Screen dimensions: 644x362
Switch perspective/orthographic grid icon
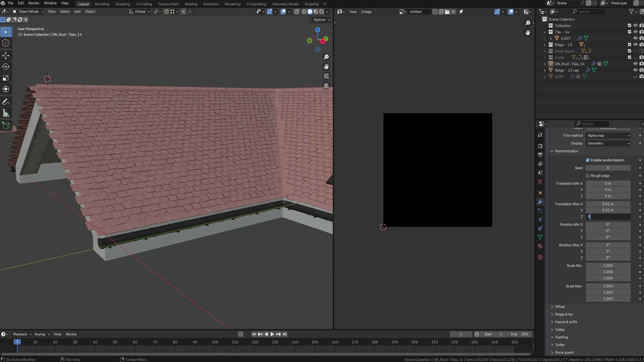[x=326, y=86]
